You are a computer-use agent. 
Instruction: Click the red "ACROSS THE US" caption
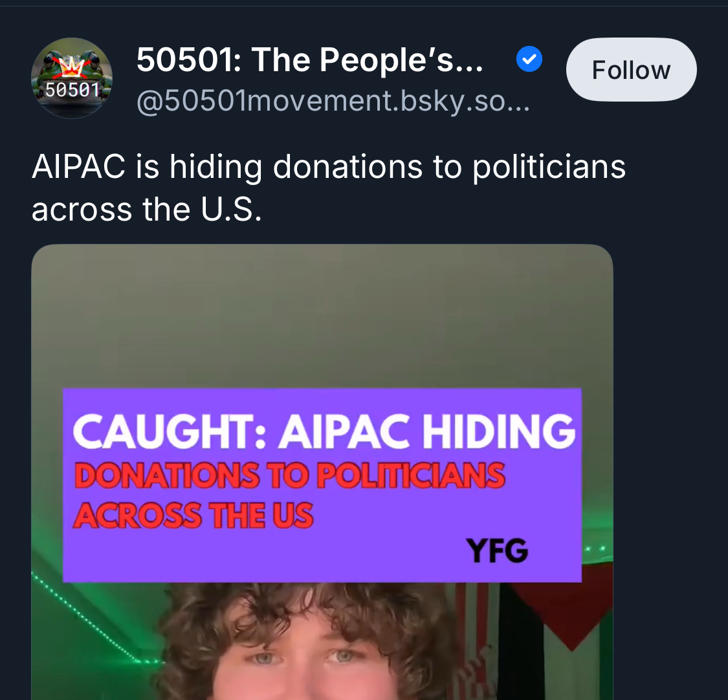click(x=193, y=516)
